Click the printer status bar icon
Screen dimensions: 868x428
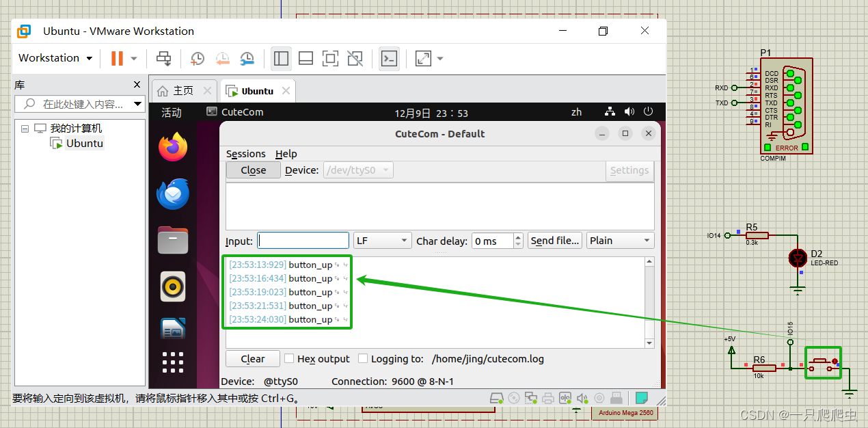click(548, 397)
